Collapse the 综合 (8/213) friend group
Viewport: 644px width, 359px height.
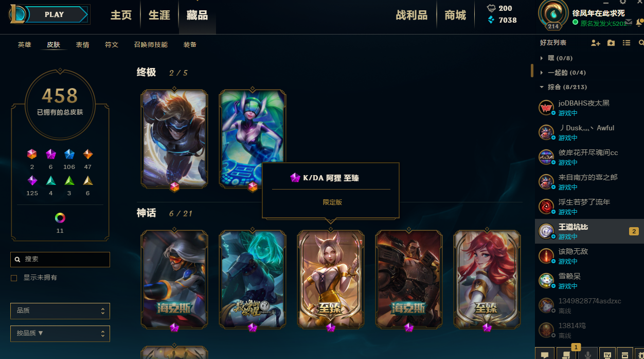542,87
